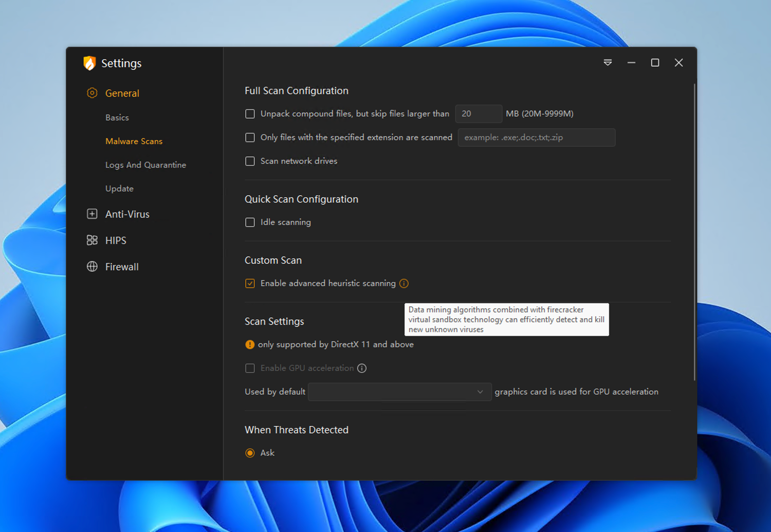The width and height of the screenshot is (771, 532).
Task: Tick the specified extension only checkbox
Action: 250,137
